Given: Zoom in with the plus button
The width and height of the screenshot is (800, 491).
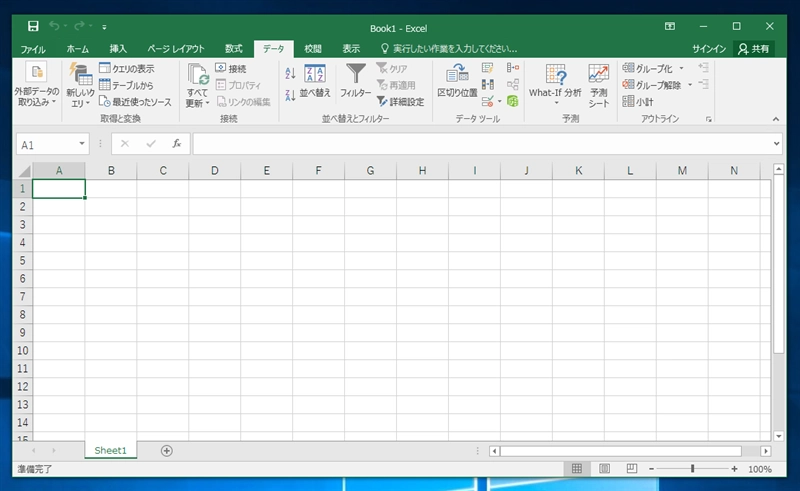Looking at the screenshot, I should click(734, 469).
